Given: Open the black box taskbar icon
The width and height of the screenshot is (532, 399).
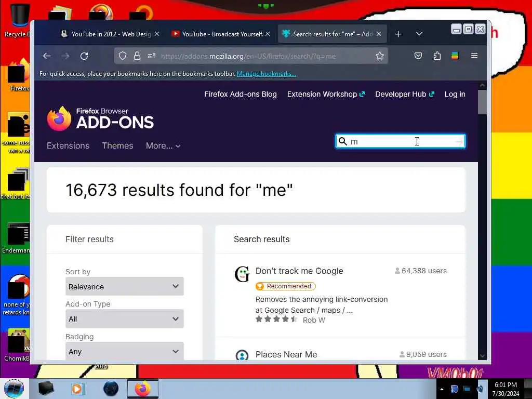Looking at the screenshot, I should (46, 389).
